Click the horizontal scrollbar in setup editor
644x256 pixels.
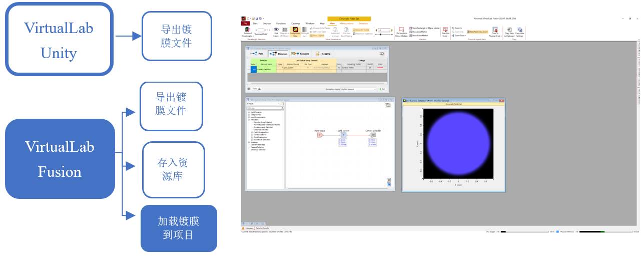click(318, 83)
